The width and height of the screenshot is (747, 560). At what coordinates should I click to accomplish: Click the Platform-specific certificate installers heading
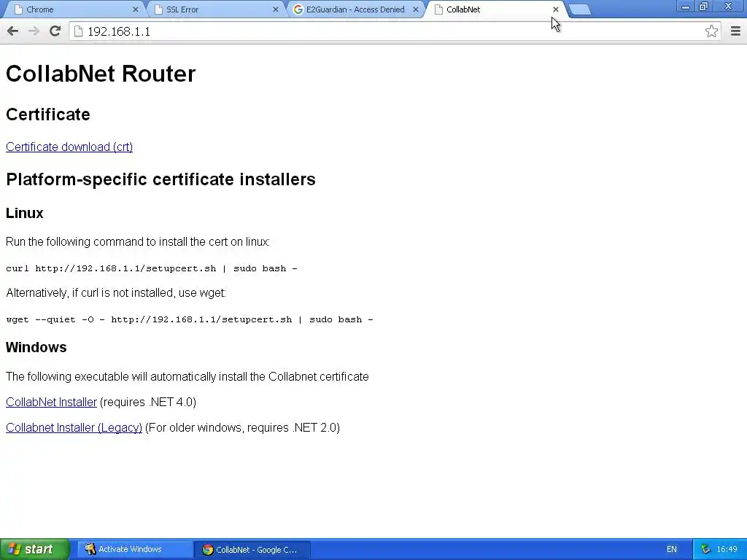pyautogui.click(x=160, y=179)
